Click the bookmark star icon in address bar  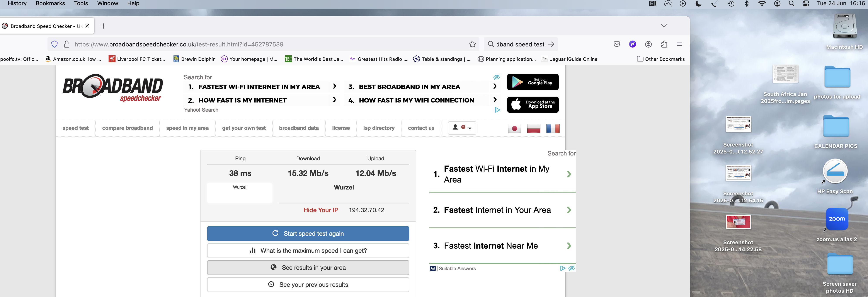pos(472,44)
